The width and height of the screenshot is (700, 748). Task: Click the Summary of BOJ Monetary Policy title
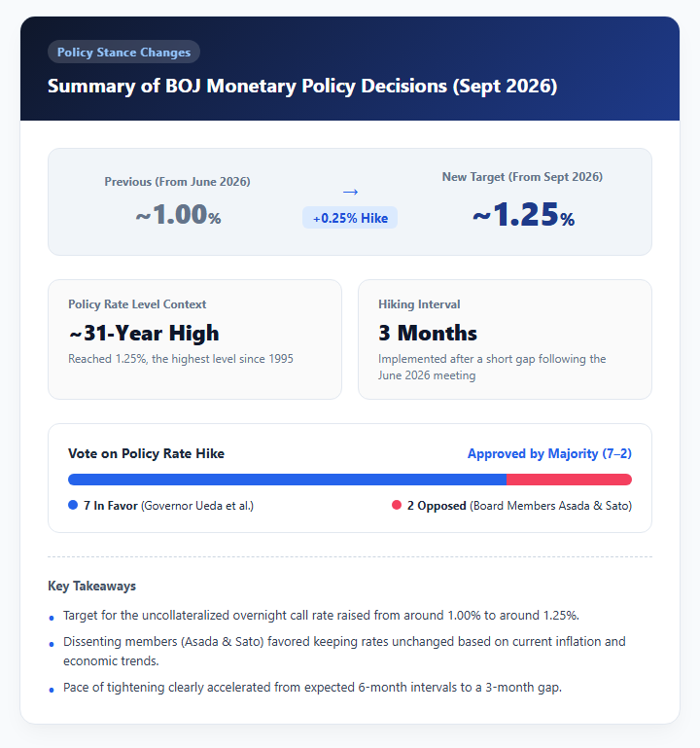coord(302,87)
